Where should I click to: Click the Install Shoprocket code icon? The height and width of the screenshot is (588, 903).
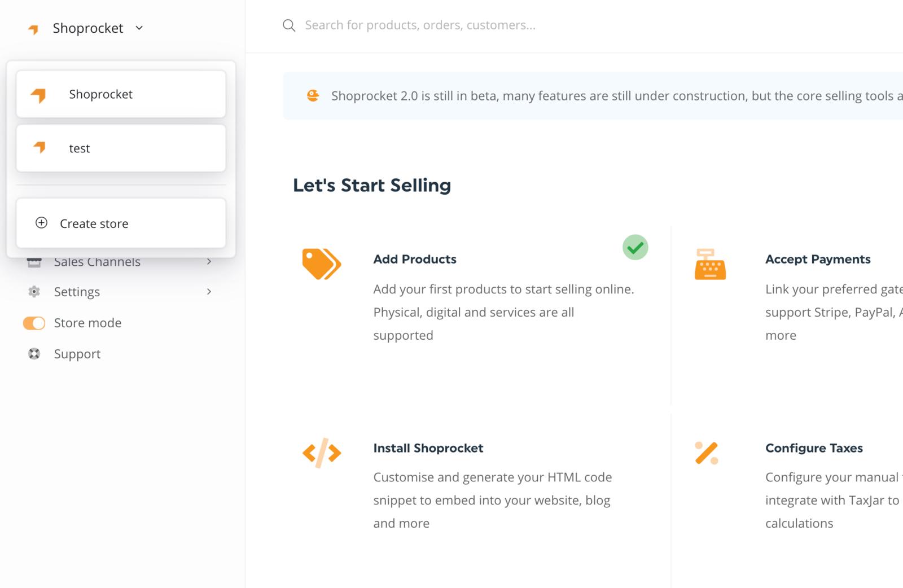click(x=322, y=453)
